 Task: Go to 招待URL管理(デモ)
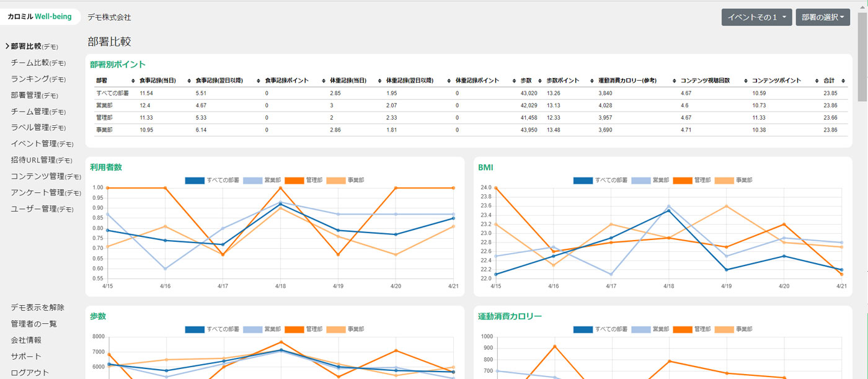coord(42,160)
